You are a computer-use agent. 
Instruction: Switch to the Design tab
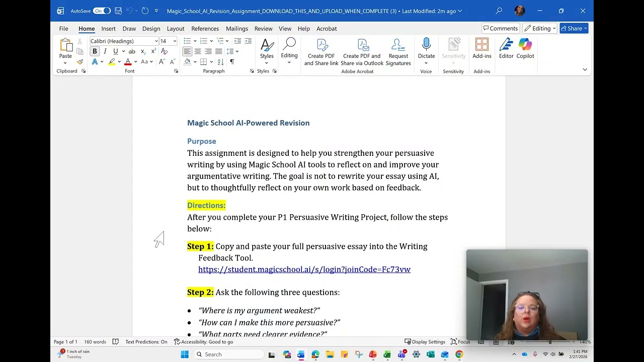pyautogui.click(x=151, y=29)
